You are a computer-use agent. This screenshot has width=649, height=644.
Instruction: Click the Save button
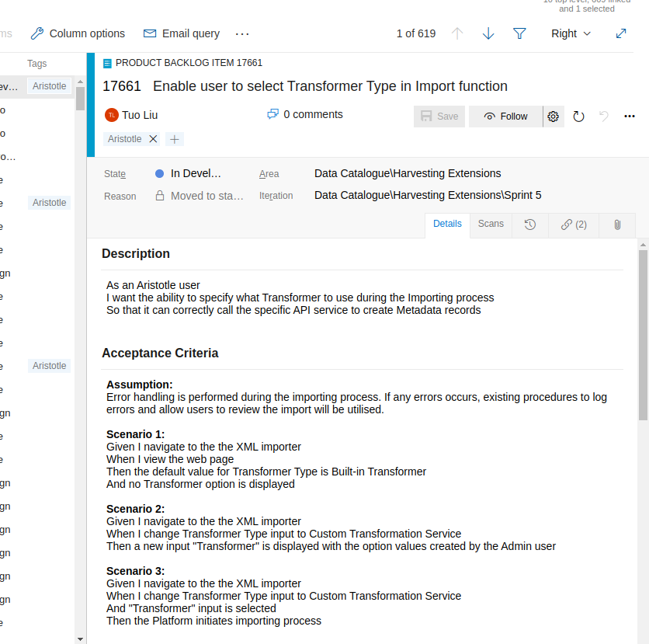tap(439, 117)
